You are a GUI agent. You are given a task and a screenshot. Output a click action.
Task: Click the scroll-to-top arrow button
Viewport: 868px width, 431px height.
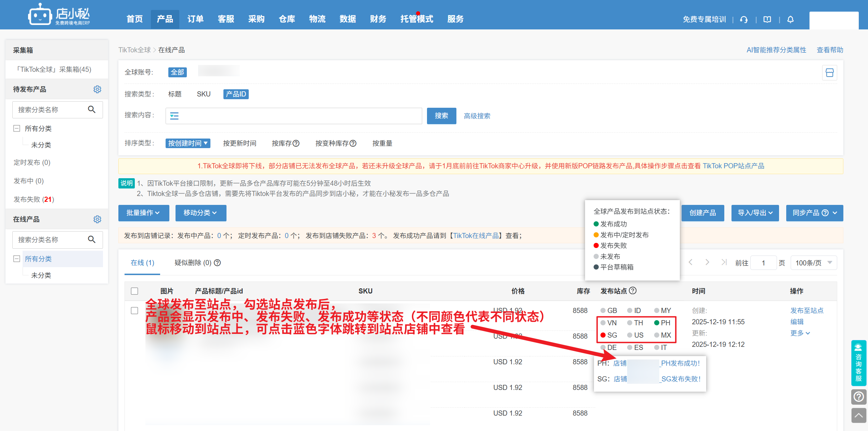858,415
